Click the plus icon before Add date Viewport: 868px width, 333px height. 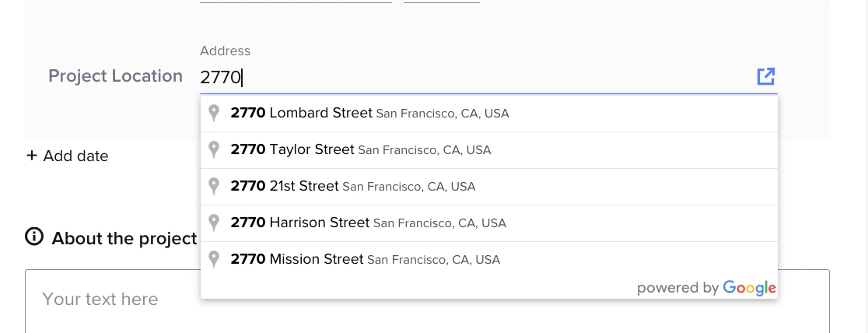[32, 156]
